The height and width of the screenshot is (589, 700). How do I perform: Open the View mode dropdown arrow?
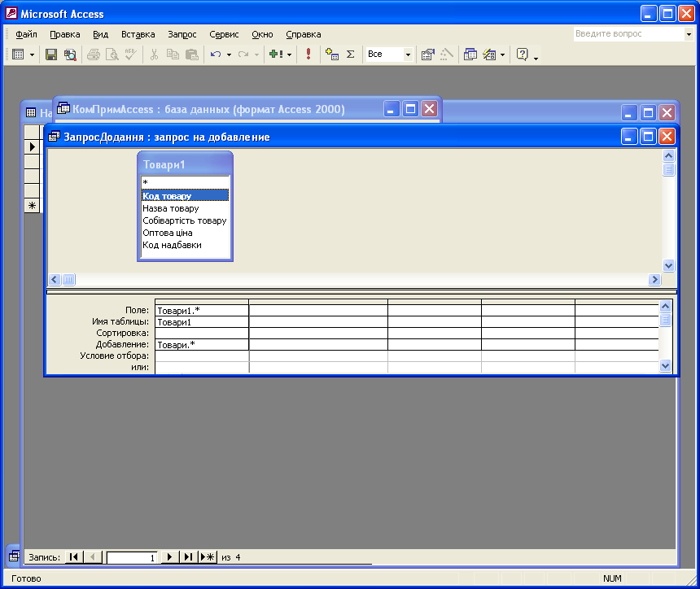click(x=32, y=55)
